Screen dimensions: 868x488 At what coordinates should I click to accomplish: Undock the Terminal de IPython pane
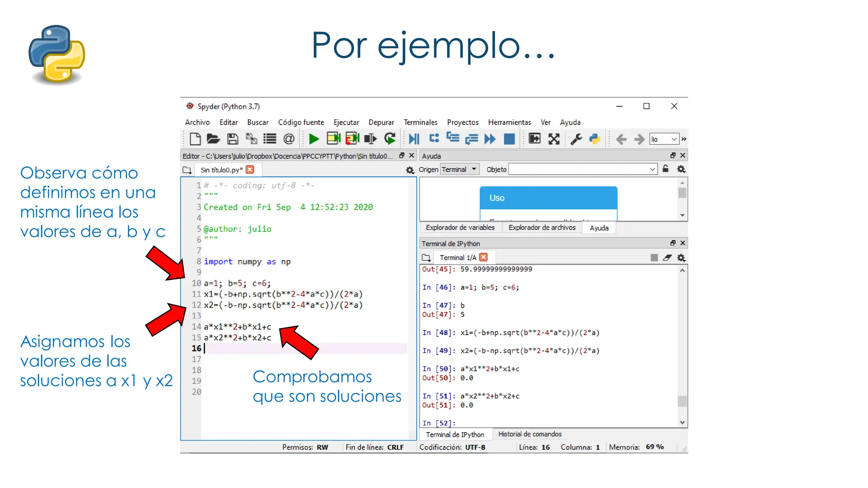673,243
